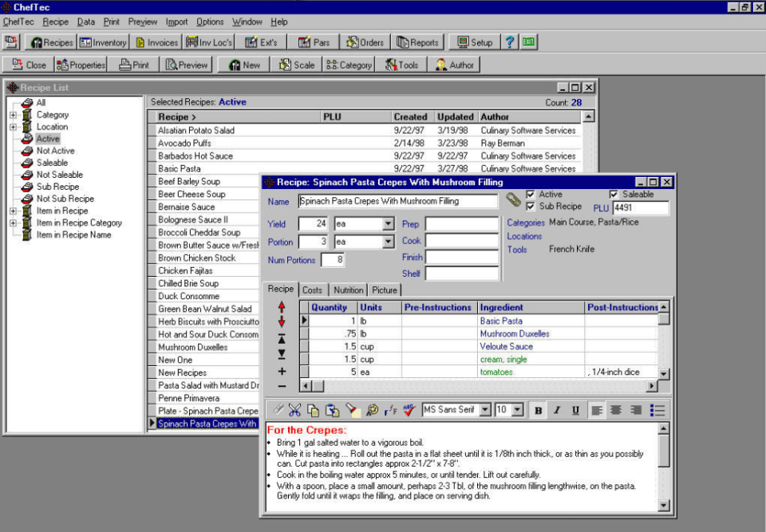This screenshot has height=532, width=766.
Task: Click the scissors cut icon
Action: (x=294, y=410)
